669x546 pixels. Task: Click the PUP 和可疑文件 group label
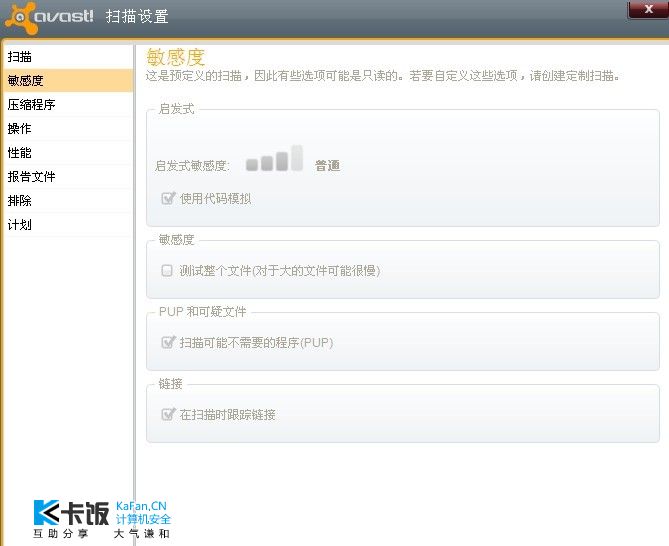click(203, 312)
